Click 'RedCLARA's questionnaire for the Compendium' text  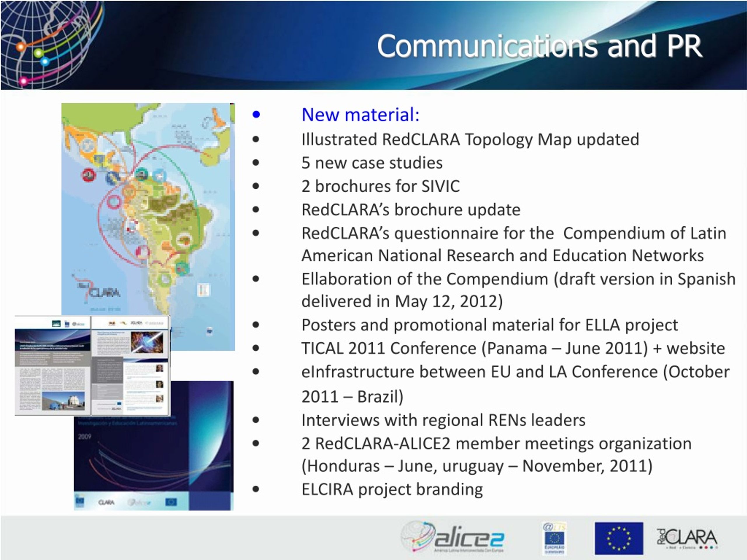click(x=514, y=233)
